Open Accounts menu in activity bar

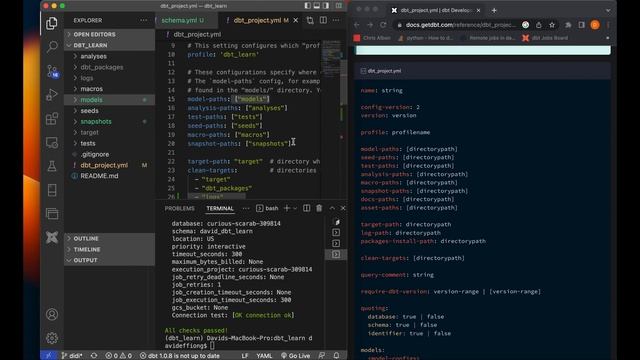52,314
